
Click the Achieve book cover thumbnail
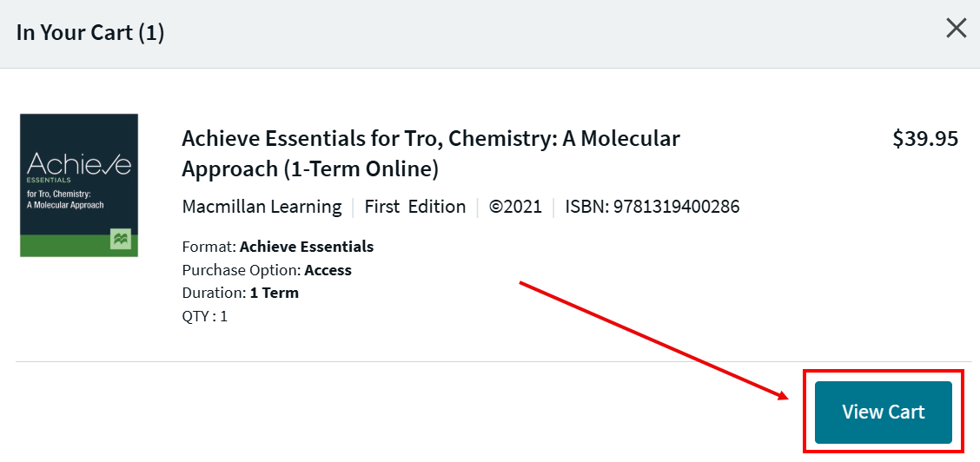[x=79, y=185]
